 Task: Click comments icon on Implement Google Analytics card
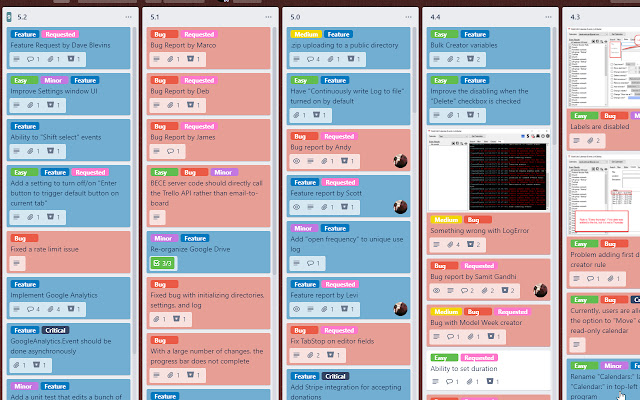click(31, 309)
